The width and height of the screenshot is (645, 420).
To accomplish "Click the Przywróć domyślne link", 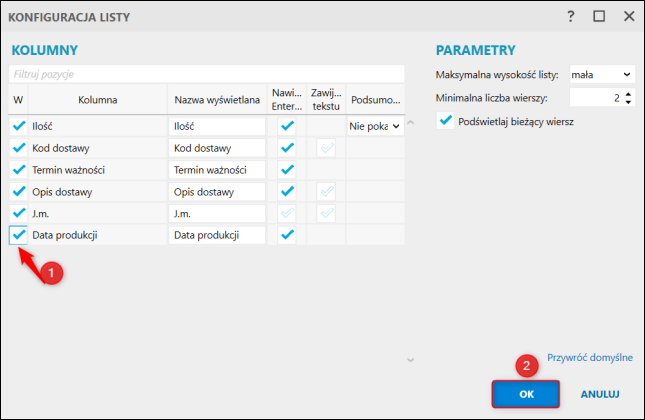I will coord(589,357).
